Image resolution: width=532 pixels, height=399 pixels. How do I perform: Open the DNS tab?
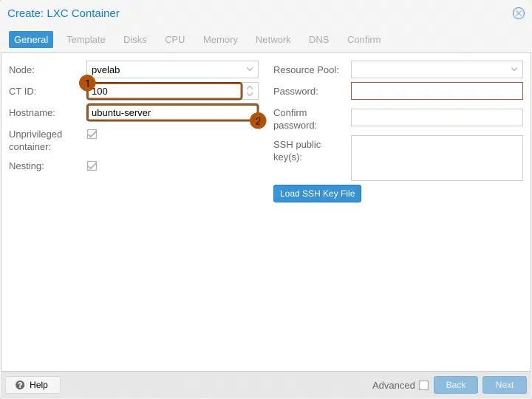pyautogui.click(x=318, y=39)
